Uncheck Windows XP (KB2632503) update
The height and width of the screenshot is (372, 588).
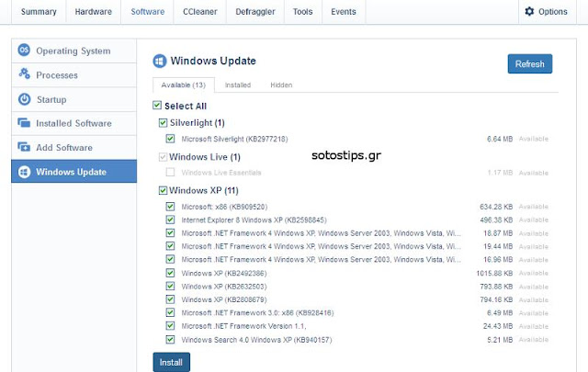pos(170,287)
